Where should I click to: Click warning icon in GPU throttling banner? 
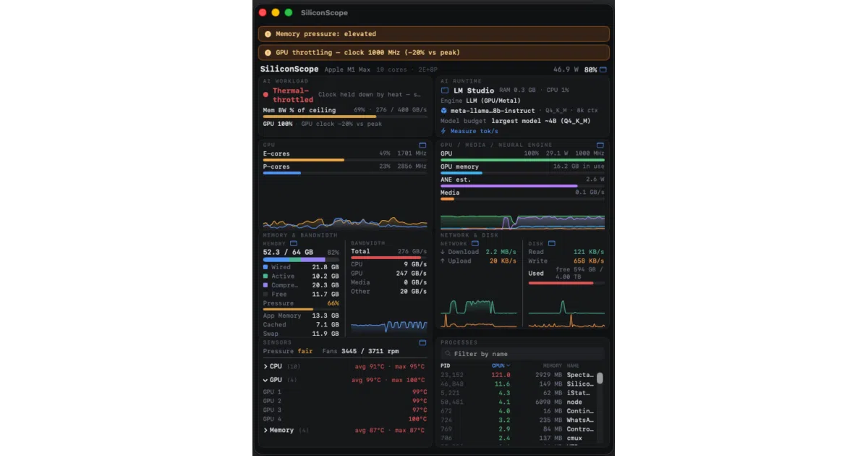(268, 53)
